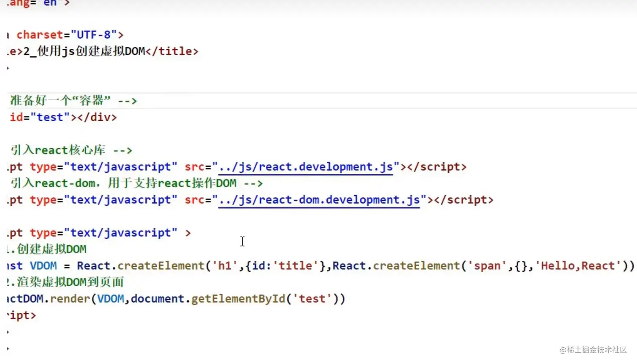This screenshot has height=364, width=637.
Task: Click the VDOM variable in the declaration line
Action: 43,266
